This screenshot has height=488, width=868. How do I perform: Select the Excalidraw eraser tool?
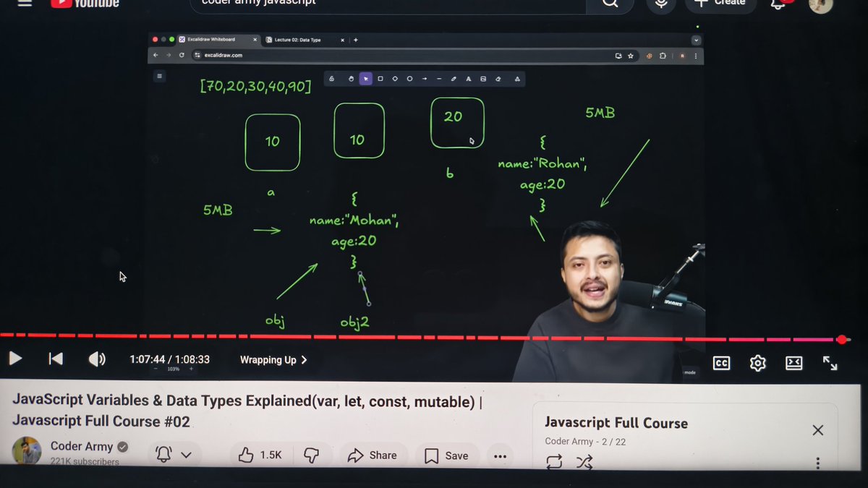tap(498, 79)
